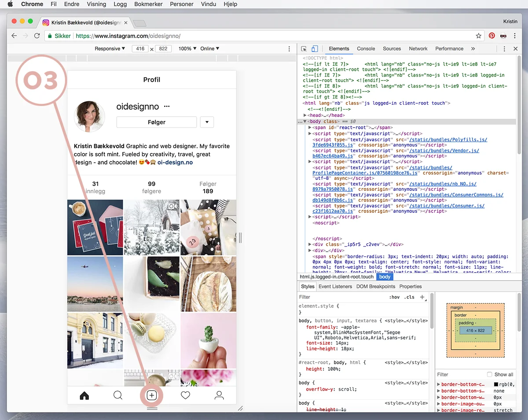Click the address bar URL

click(x=128, y=36)
